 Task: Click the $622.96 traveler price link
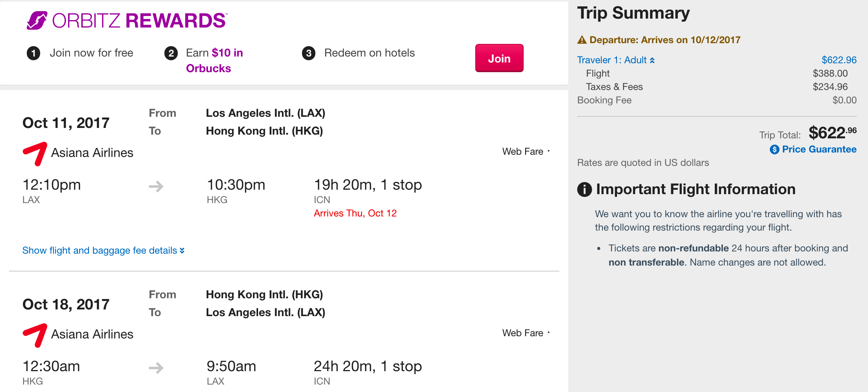click(839, 60)
